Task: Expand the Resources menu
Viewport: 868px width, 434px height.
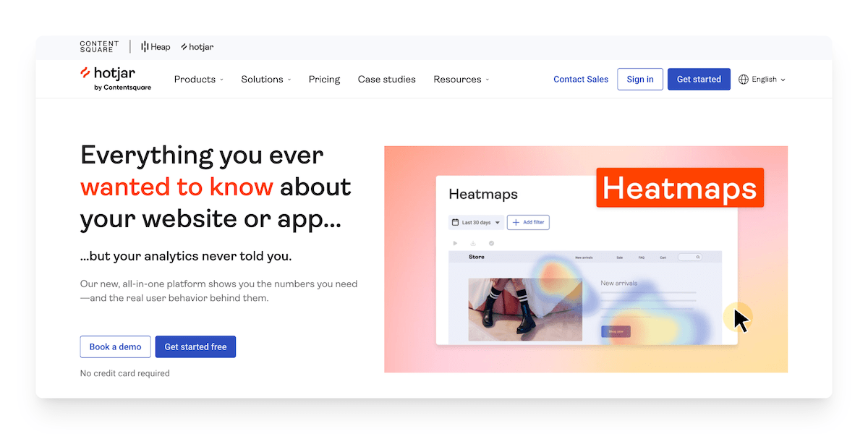Action: click(461, 80)
